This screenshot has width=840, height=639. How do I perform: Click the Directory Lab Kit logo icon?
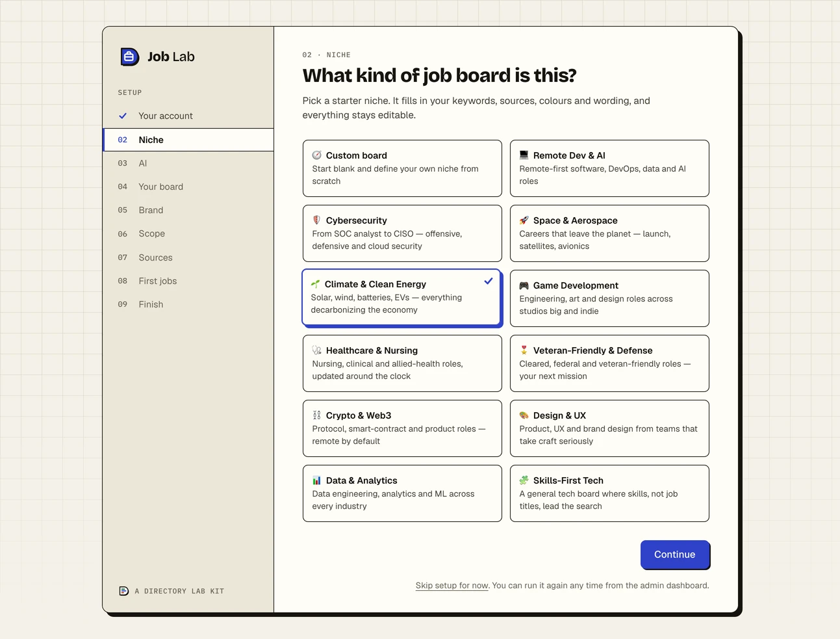tap(123, 591)
